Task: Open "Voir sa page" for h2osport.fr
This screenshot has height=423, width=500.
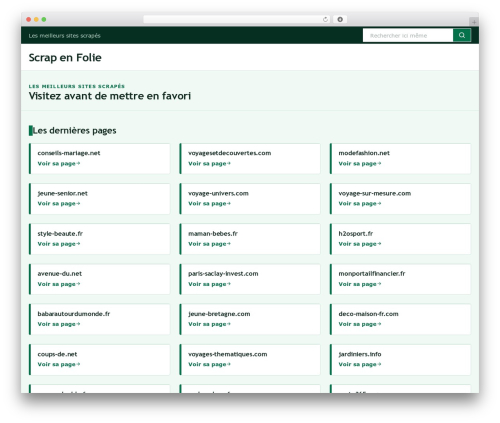Action: tap(360, 244)
